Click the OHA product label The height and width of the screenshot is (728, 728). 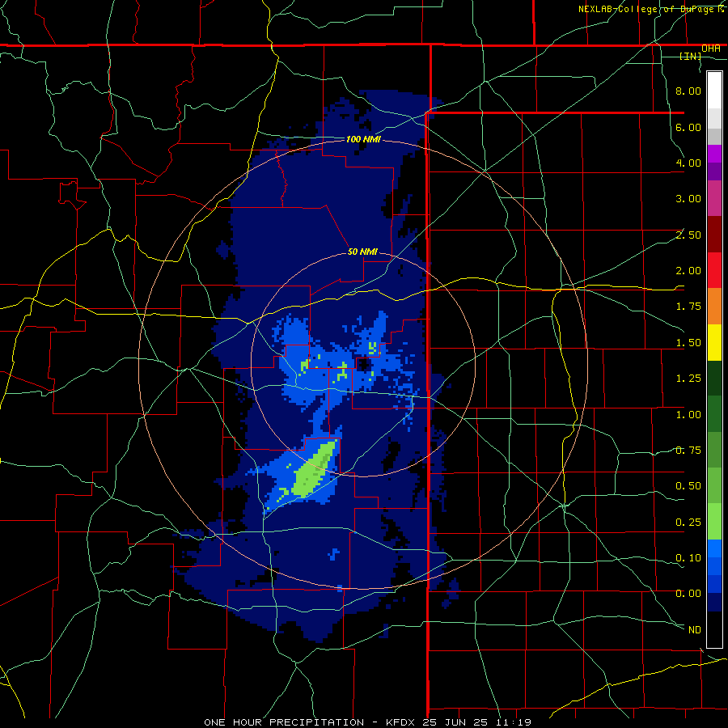711,49
